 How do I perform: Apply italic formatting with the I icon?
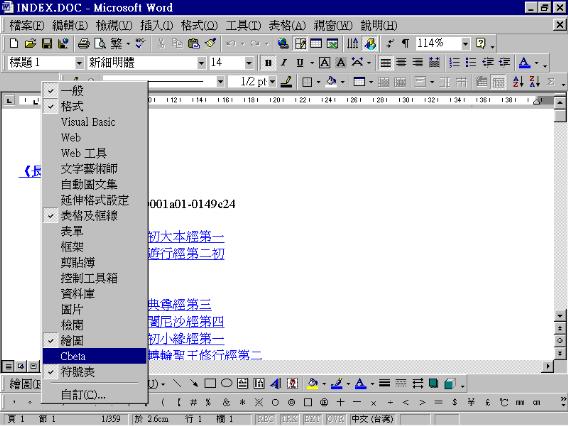coord(284,63)
